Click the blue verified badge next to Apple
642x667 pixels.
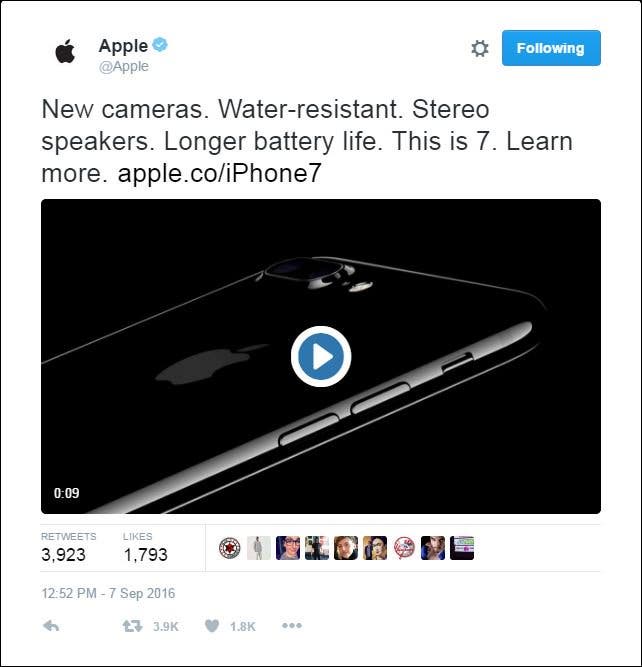(x=160, y=44)
